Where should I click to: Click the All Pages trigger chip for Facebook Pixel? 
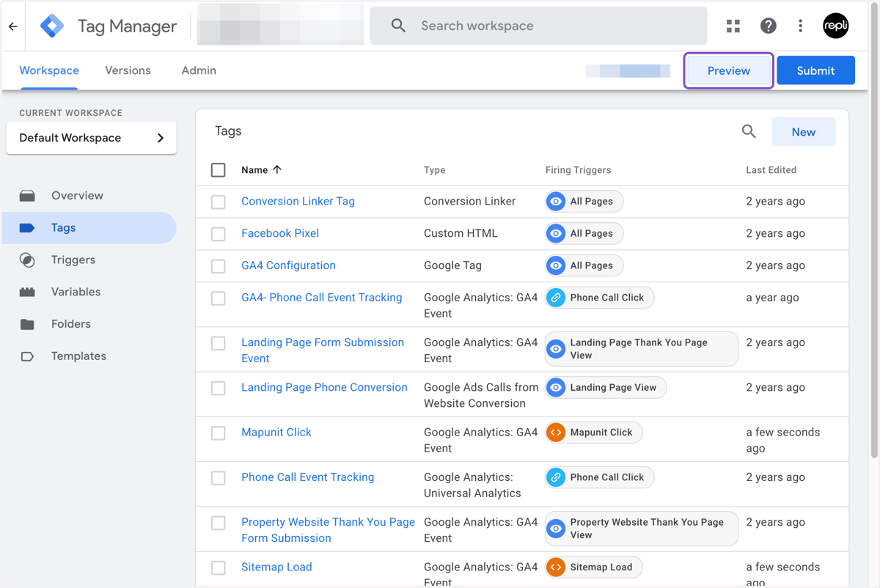click(x=584, y=233)
